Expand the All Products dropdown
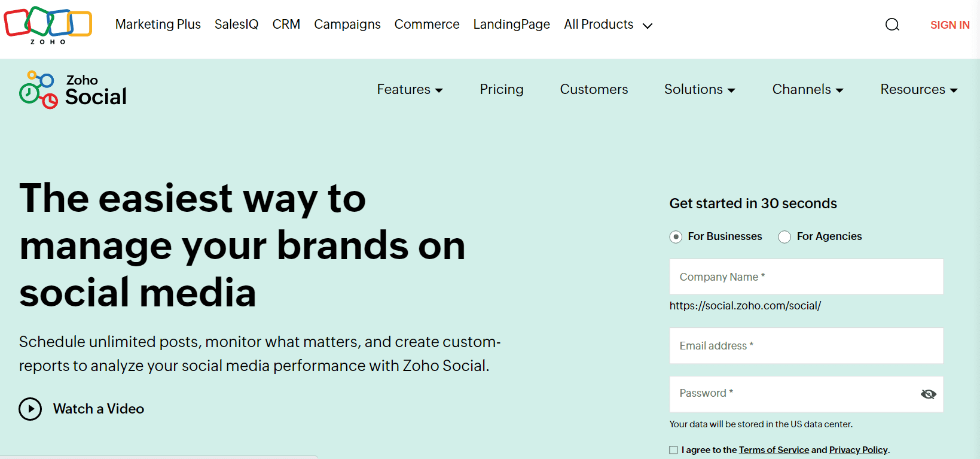This screenshot has height=459, width=980. [607, 25]
